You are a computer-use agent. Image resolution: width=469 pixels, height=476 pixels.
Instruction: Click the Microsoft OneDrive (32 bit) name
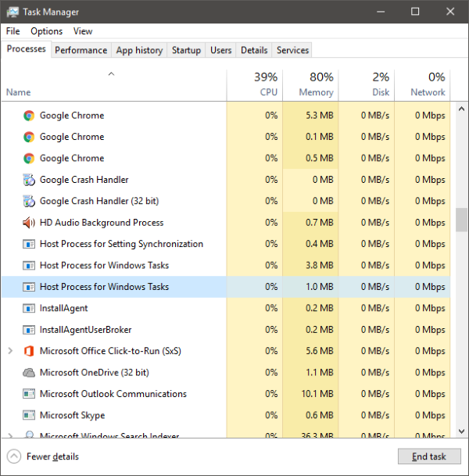pos(95,373)
